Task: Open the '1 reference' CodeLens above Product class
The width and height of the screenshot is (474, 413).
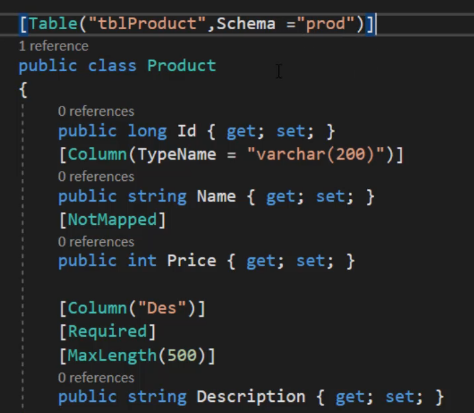Action: [x=54, y=46]
